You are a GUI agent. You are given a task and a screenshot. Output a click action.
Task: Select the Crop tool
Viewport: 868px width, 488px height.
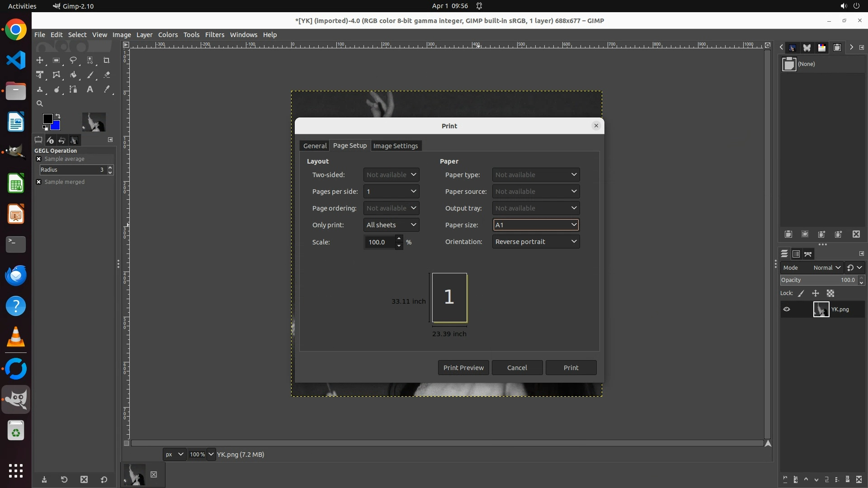(x=107, y=60)
